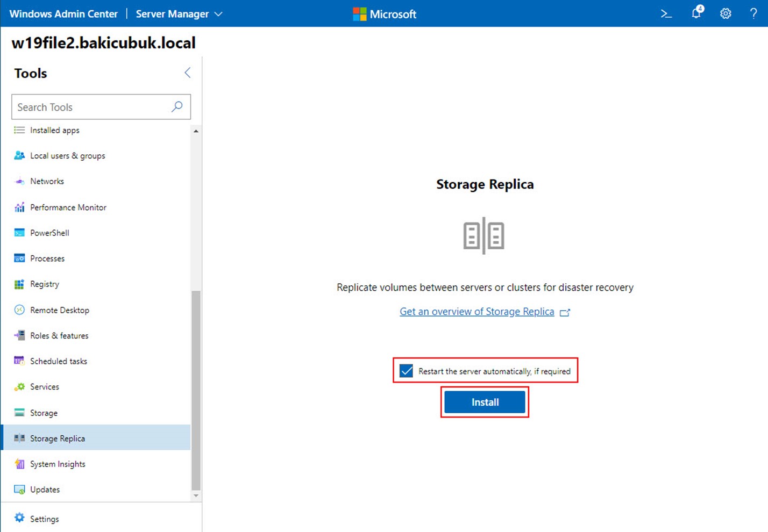Click the Roles & features icon
This screenshot has width=768, height=532.
tap(19, 335)
